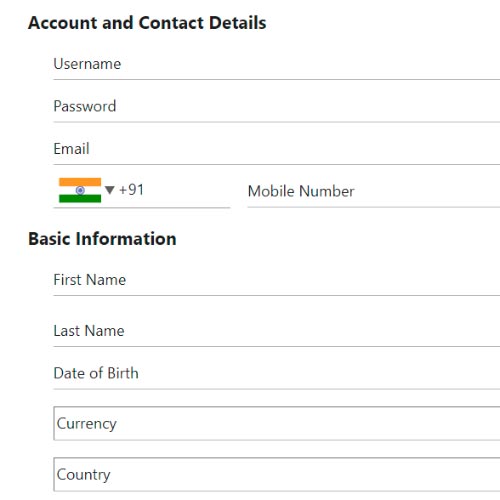Focus the Username input field
This screenshot has width=500, height=500.
tap(277, 64)
